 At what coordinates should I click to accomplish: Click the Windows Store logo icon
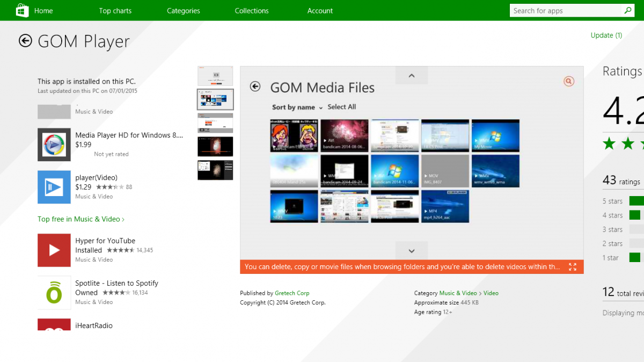click(x=22, y=10)
